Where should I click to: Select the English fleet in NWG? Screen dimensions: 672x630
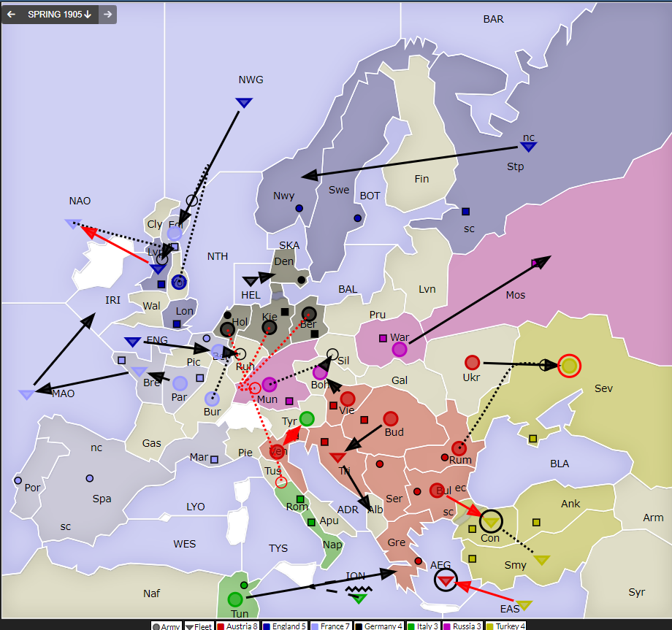tap(244, 103)
